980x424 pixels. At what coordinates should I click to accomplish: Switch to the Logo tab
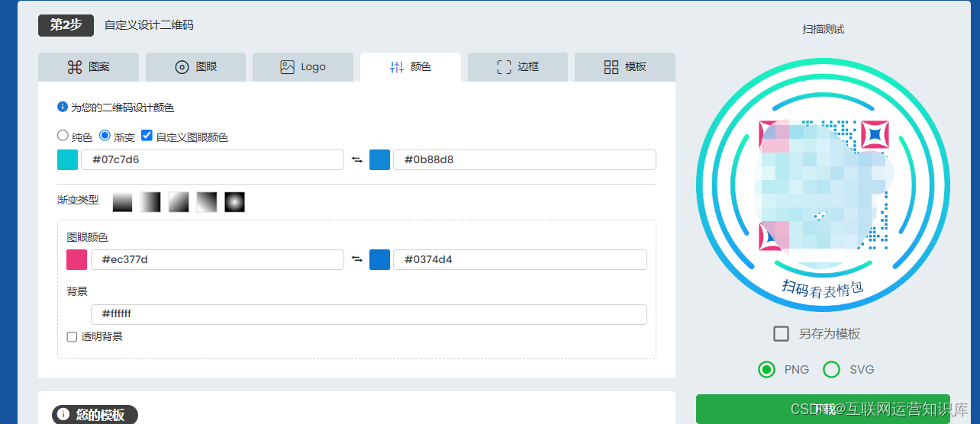pyautogui.click(x=303, y=66)
